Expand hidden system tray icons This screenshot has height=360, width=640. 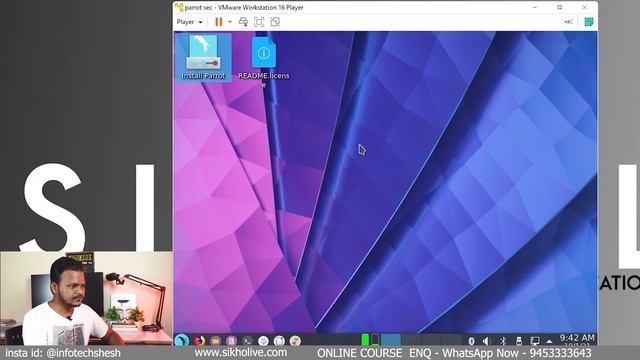pyautogui.click(x=549, y=341)
